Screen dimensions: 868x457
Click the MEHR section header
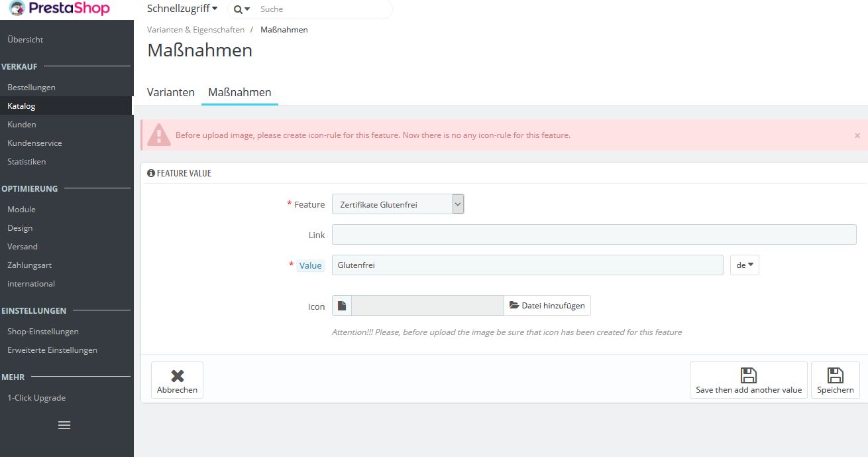[13, 377]
